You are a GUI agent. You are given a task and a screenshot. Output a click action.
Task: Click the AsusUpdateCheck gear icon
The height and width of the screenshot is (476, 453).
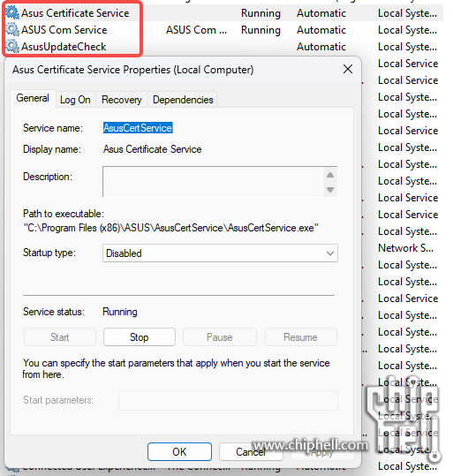tap(12, 46)
